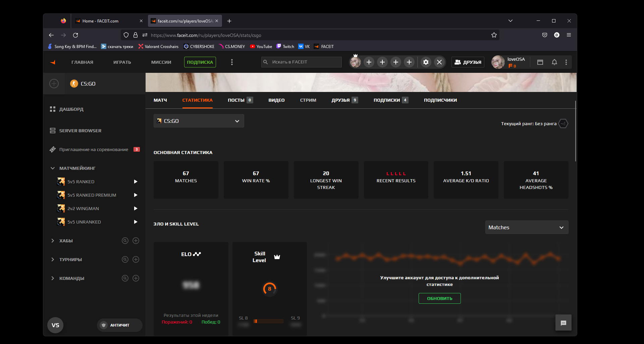The width and height of the screenshot is (644, 344).
Task: Open the CS:GO game dropdown
Action: tap(199, 121)
